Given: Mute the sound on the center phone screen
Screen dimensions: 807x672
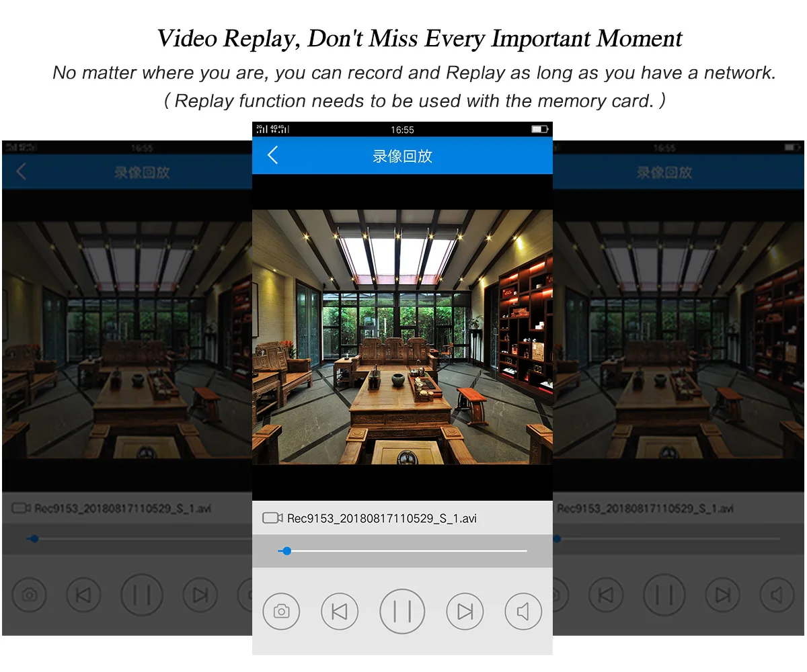Looking at the screenshot, I should point(523,612).
